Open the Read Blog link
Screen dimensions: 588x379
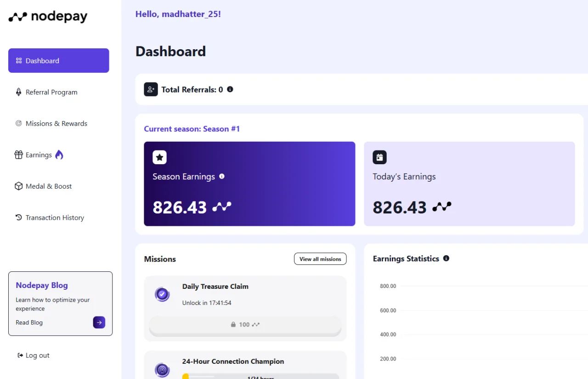pyautogui.click(x=29, y=322)
